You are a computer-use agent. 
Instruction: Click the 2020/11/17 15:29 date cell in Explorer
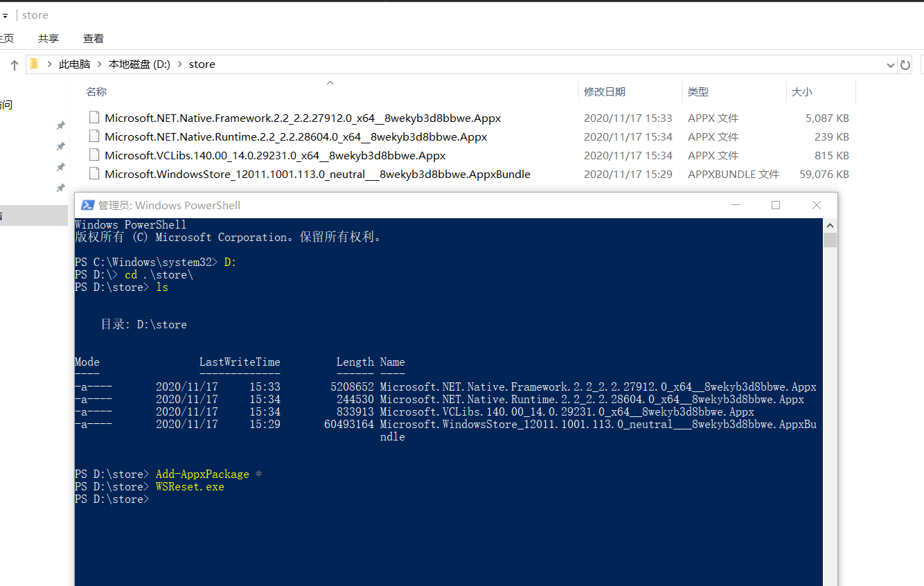pos(628,175)
